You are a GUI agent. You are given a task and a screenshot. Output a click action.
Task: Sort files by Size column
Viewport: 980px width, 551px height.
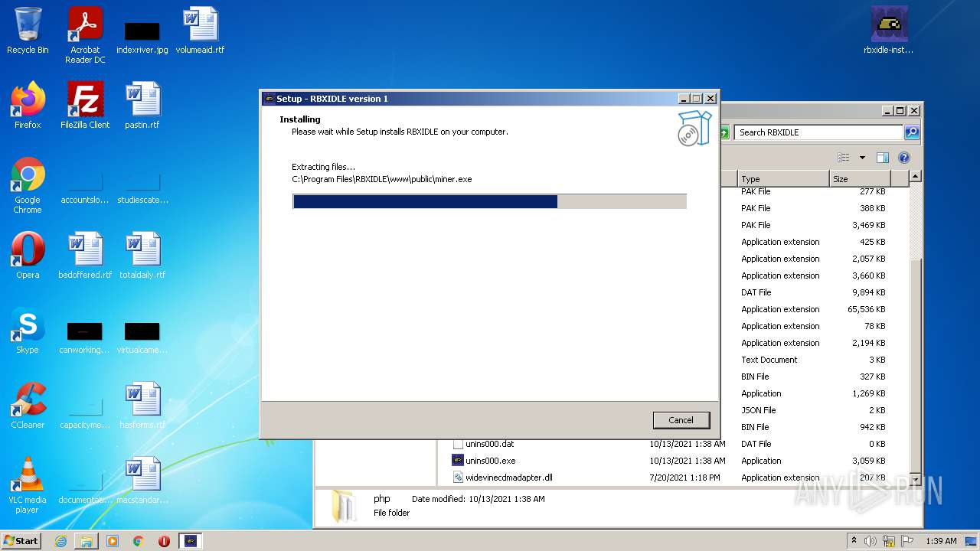tap(861, 179)
